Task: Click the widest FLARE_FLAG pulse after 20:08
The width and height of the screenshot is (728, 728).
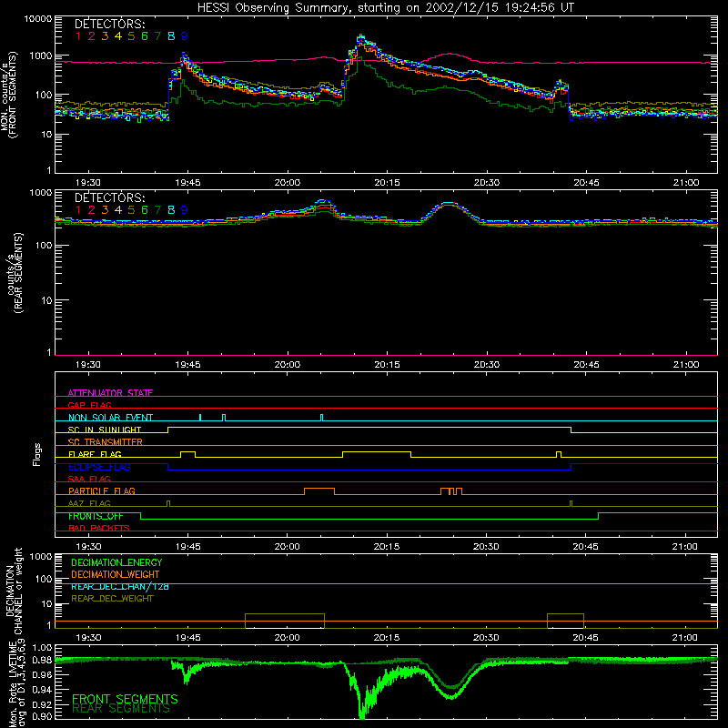Action: point(377,454)
